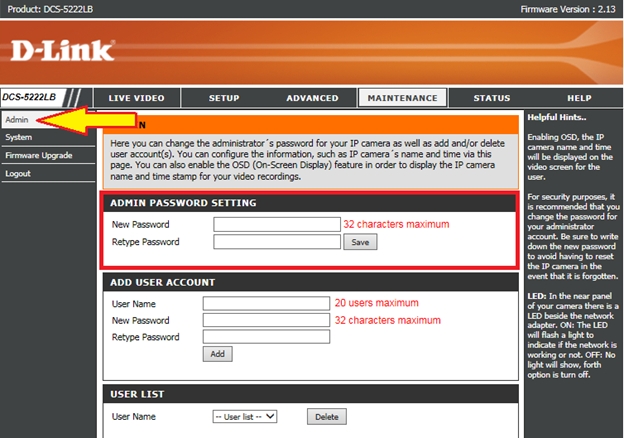Open the Advanced tab
624x438 pixels.
(x=312, y=98)
